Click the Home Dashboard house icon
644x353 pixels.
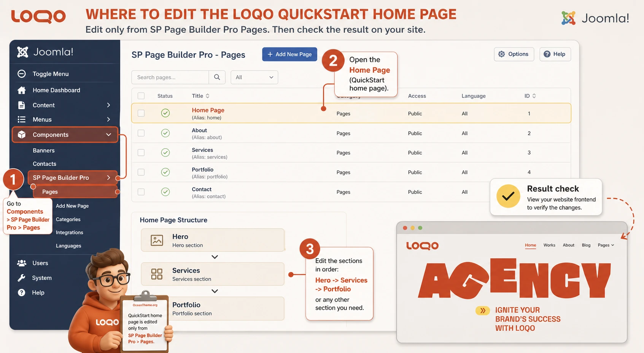tap(22, 90)
